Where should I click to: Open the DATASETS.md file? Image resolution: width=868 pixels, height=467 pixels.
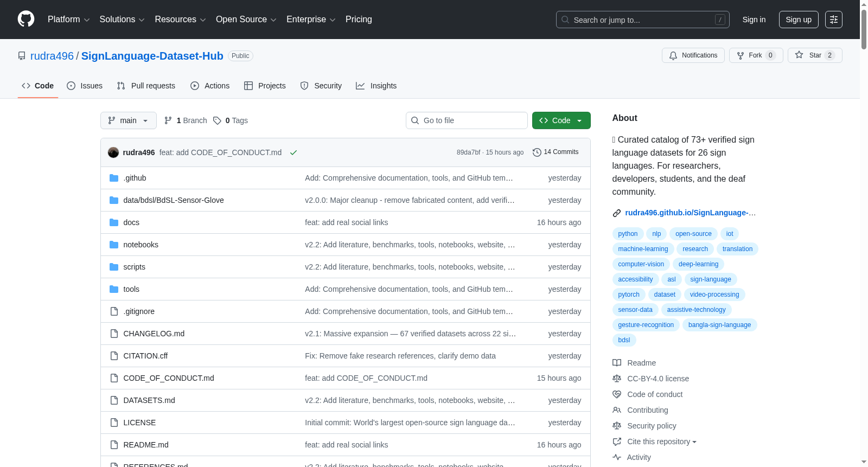tap(149, 400)
